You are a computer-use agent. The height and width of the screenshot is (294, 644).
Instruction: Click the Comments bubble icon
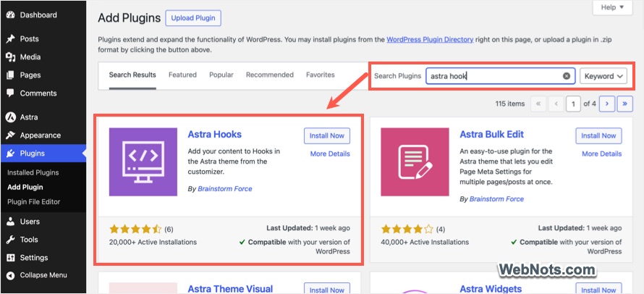[11, 93]
